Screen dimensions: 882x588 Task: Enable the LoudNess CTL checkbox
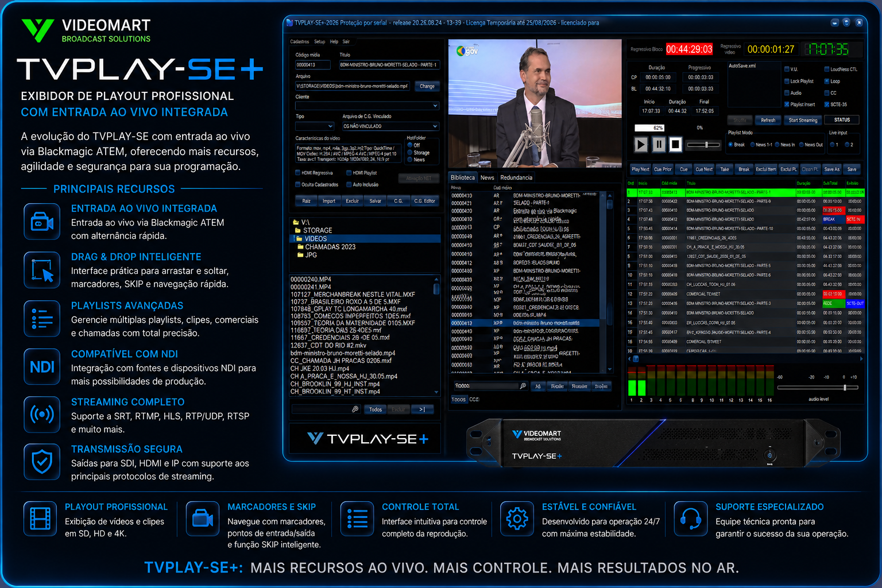(x=827, y=69)
